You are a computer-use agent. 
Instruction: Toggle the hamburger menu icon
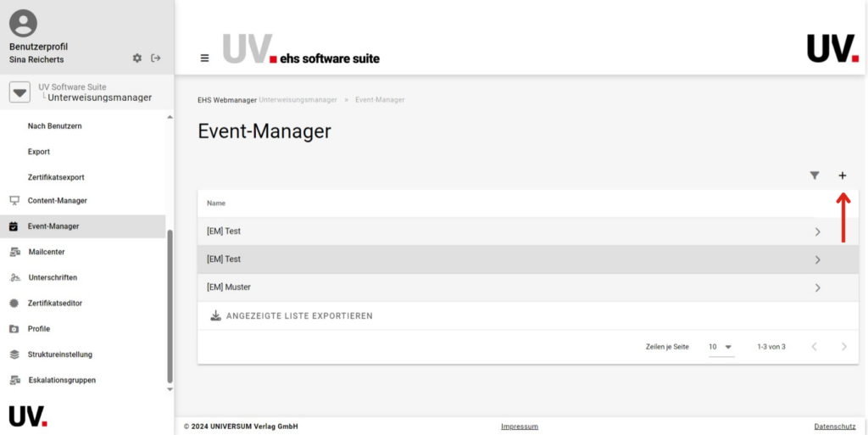(204, 59)
